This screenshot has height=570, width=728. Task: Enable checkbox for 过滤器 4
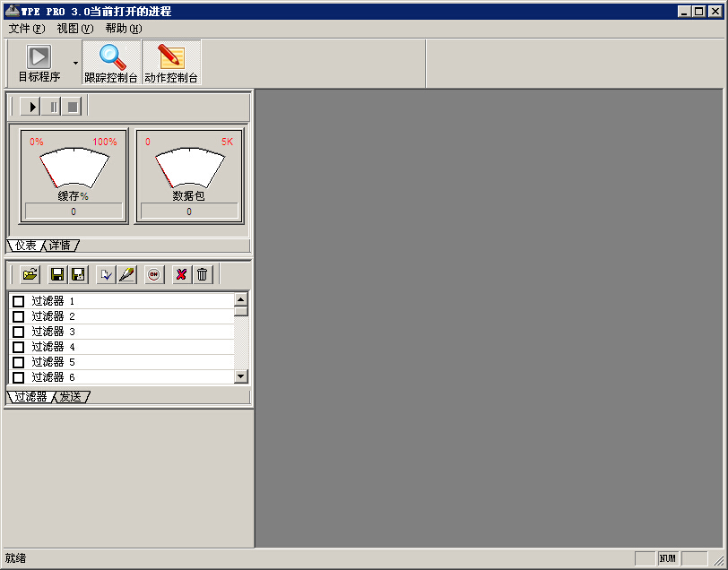(x=19, y=347)
